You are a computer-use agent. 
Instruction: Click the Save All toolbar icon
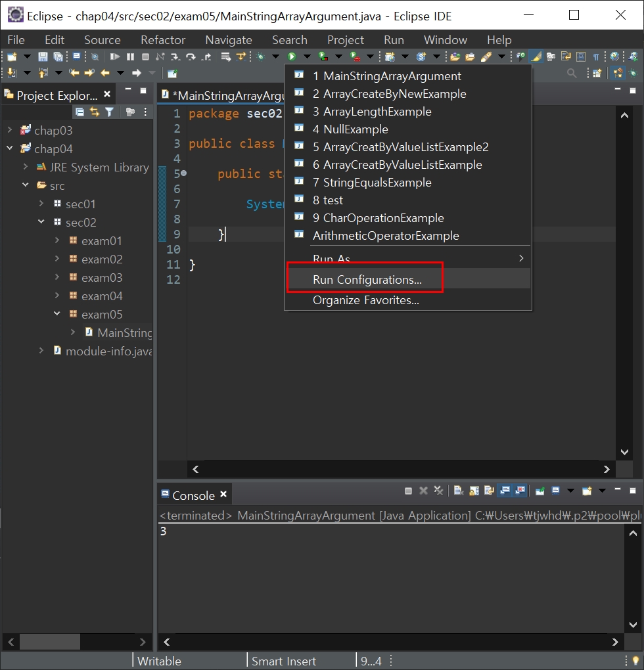(x=58, y=56)
